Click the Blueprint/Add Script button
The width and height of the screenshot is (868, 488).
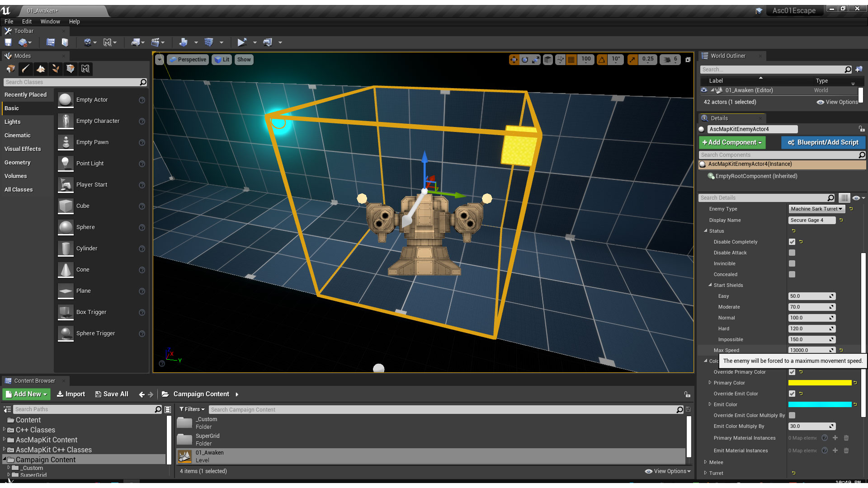coord(823,142)
